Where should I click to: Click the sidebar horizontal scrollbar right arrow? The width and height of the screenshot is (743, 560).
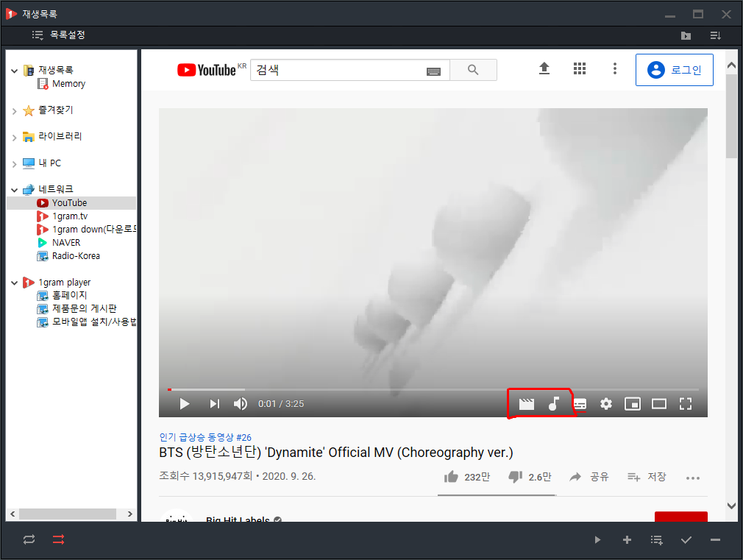[129, 514]
